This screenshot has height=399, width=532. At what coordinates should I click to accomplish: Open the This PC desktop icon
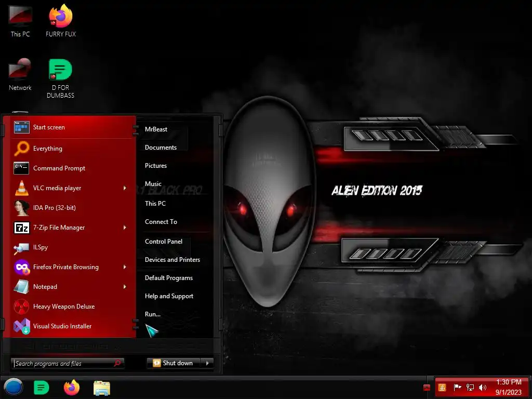coord(20,20)
